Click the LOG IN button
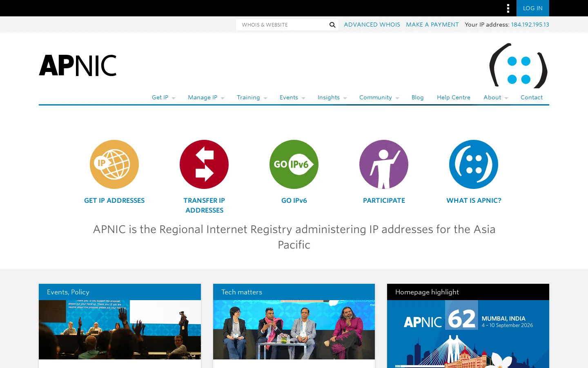Screen dimensions: 588x368 [533, 8]
